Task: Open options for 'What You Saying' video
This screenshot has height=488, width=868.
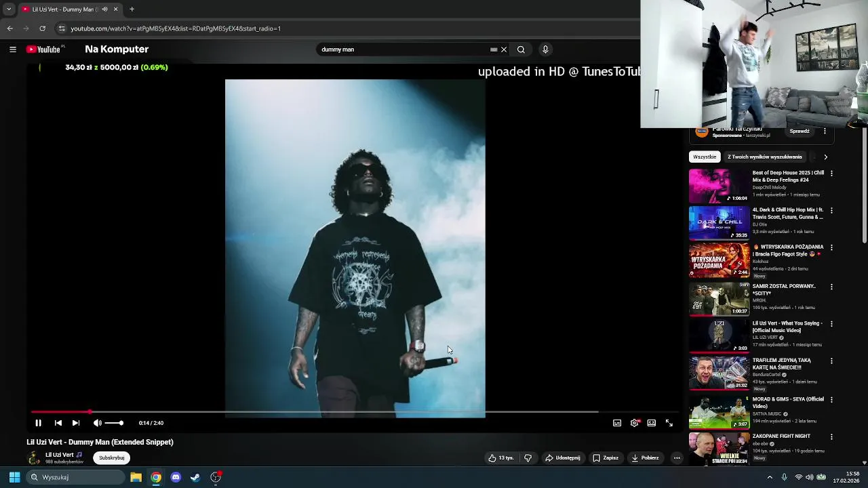Action: click(x=831, y=324)
